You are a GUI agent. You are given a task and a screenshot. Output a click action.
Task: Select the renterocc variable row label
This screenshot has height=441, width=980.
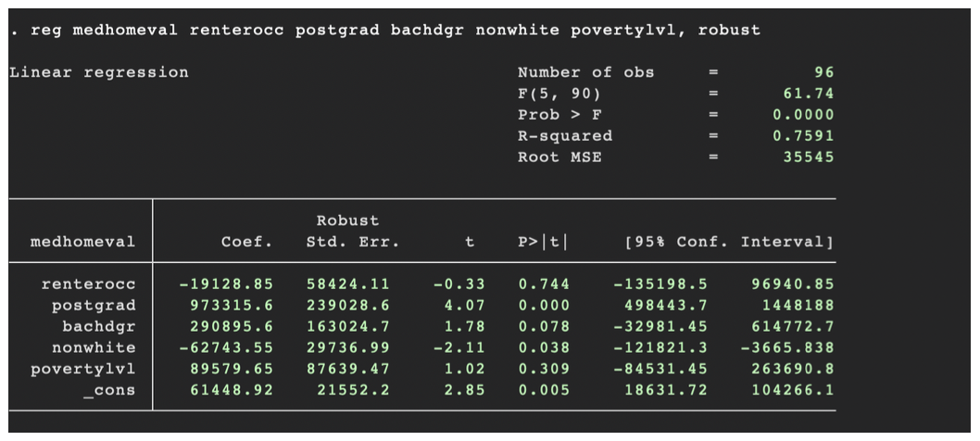point(88,284)
